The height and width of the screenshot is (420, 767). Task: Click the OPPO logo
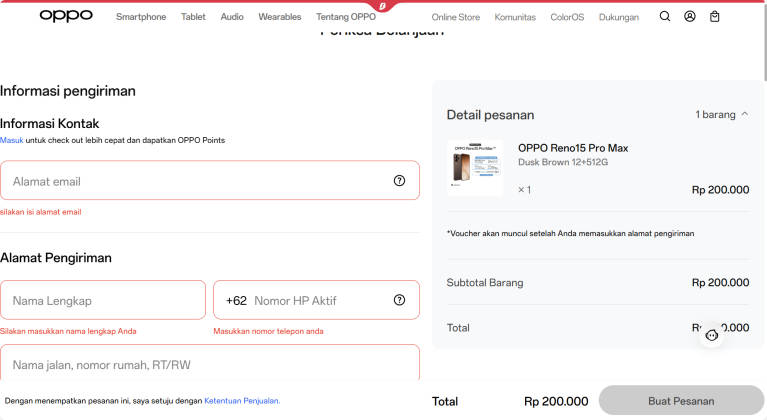point(66,16)
